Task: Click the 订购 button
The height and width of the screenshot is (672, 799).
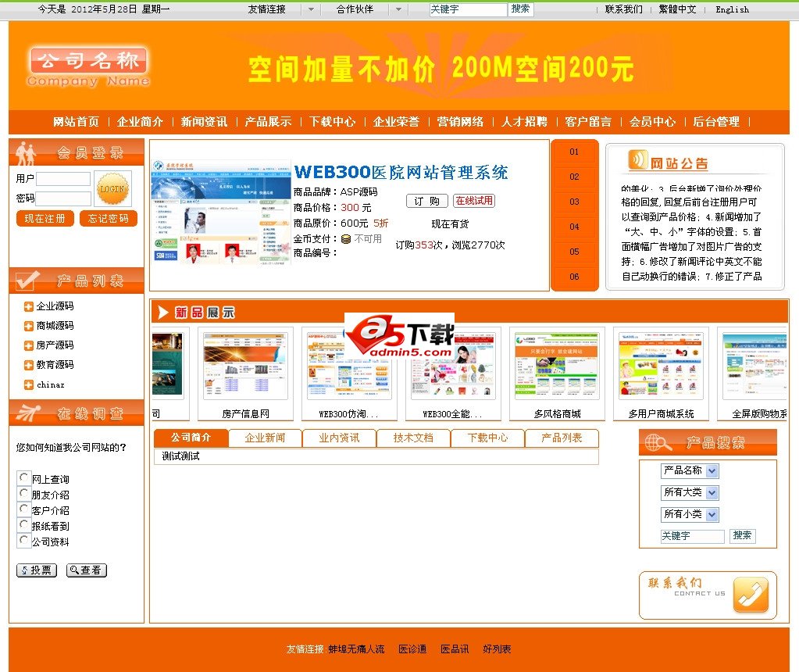Action: click(x=427, y=201)
